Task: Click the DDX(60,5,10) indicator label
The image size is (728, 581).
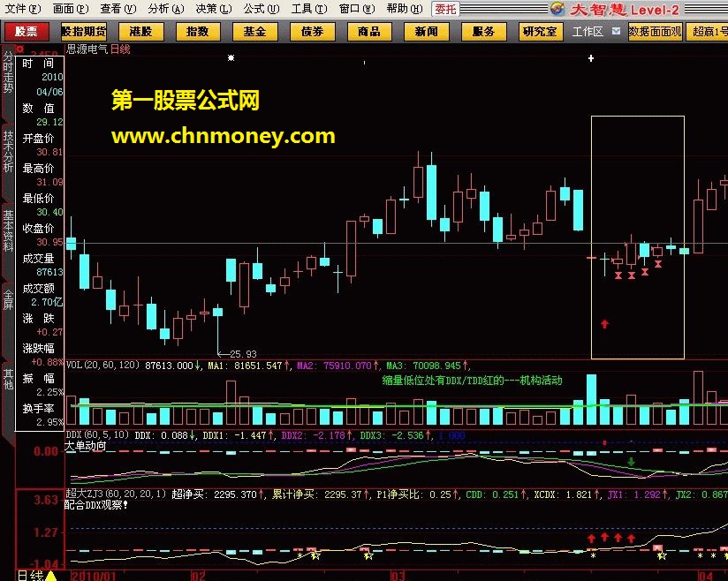Action: point(97,435)
